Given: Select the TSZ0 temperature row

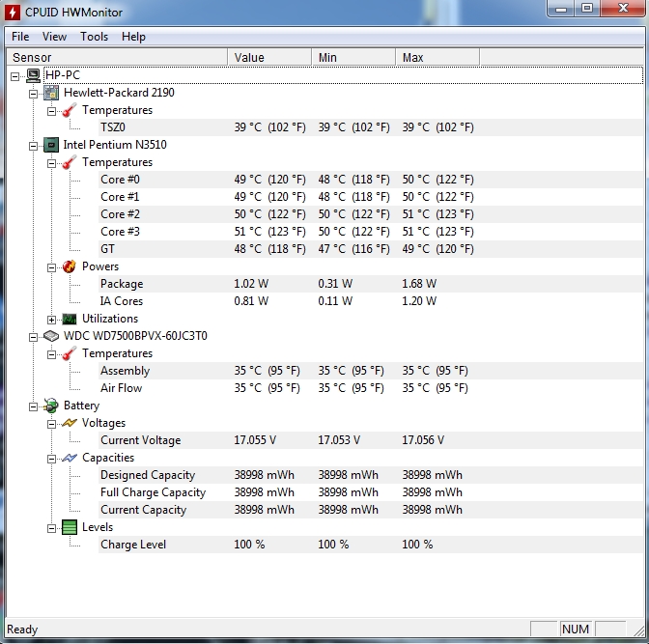Looking at the screenshot, I should tap(371, 127).
